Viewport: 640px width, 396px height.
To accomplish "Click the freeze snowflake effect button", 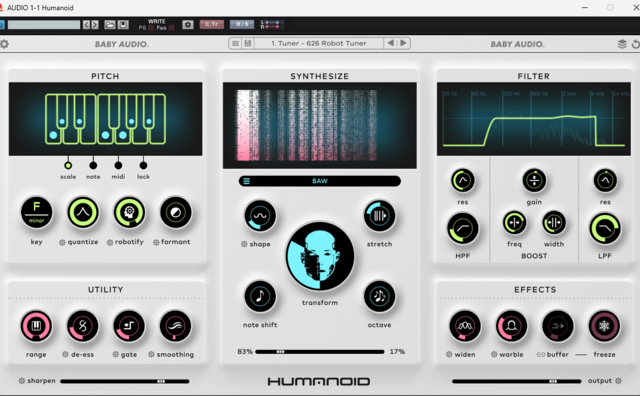I will [x=604, y=326].
